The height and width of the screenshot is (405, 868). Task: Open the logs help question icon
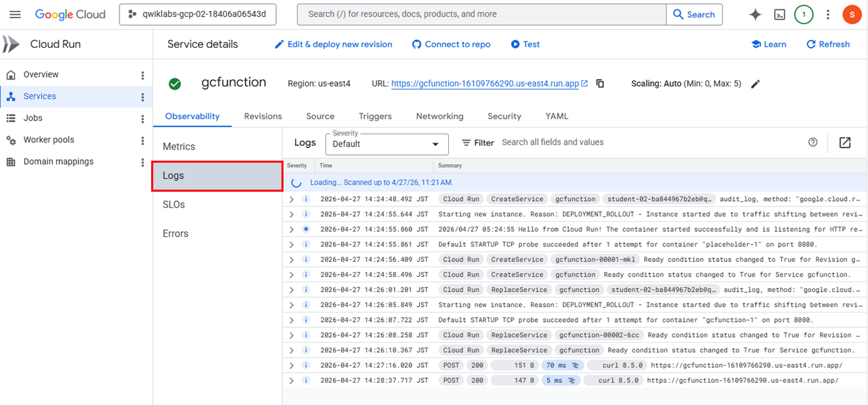tap(813, 142)
